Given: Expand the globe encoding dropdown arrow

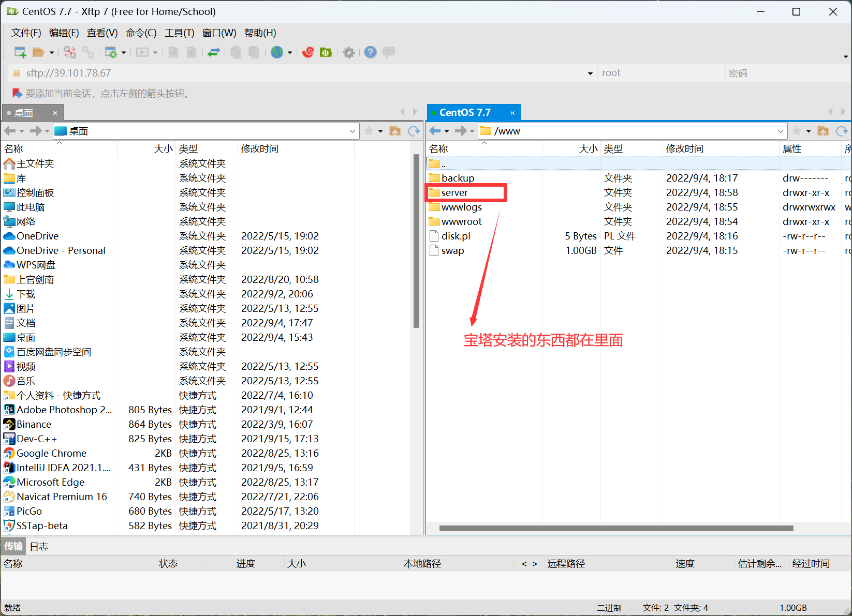Looking at the screenshot, I should (290, 53).
